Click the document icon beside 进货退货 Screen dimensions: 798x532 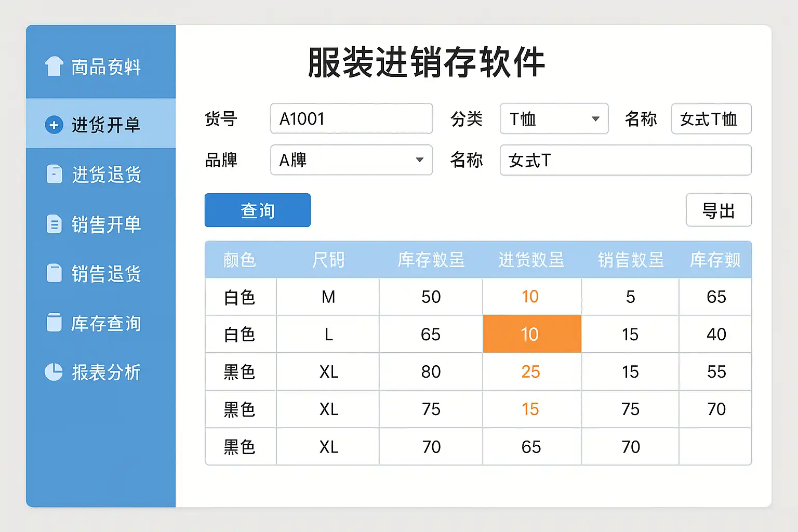tap(54, 174)
